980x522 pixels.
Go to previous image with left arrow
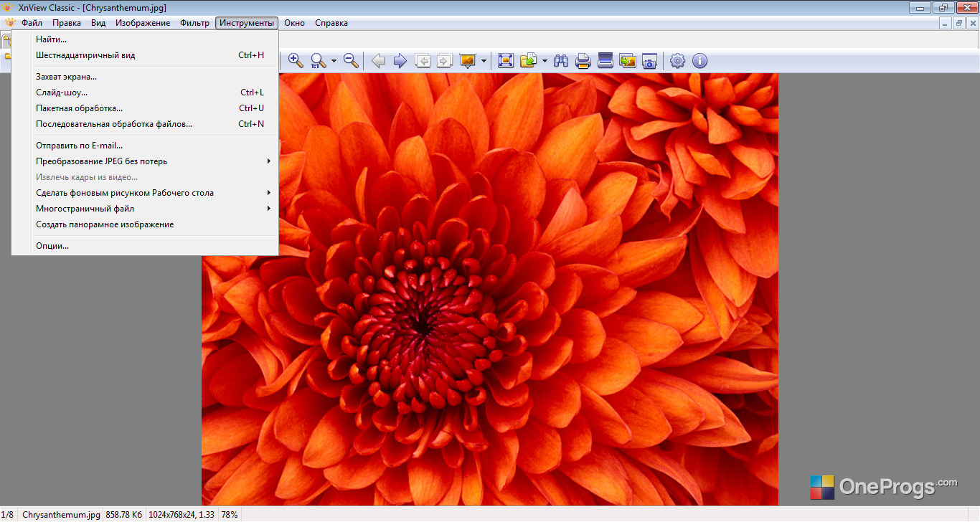[x=378, y=61]
